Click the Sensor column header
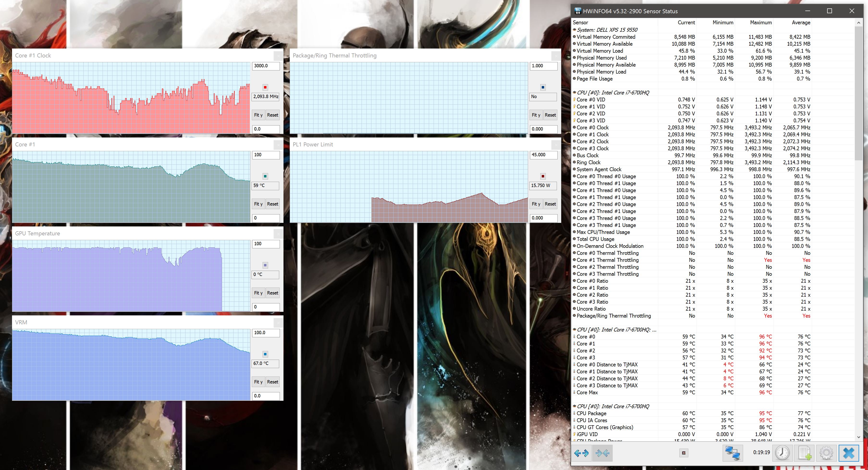The height and width of the screenshot is (470, 868). click(615, 22)
